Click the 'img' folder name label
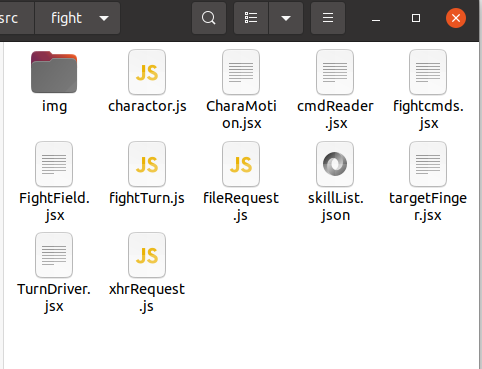Image resolution: width=482 pixels, height=369 pixels. click(x=54, y=107)
